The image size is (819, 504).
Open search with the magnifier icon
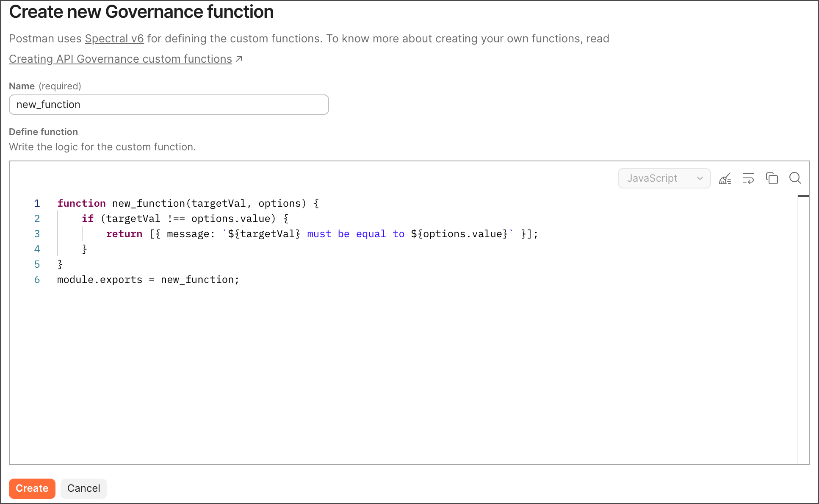pos(795,178)
